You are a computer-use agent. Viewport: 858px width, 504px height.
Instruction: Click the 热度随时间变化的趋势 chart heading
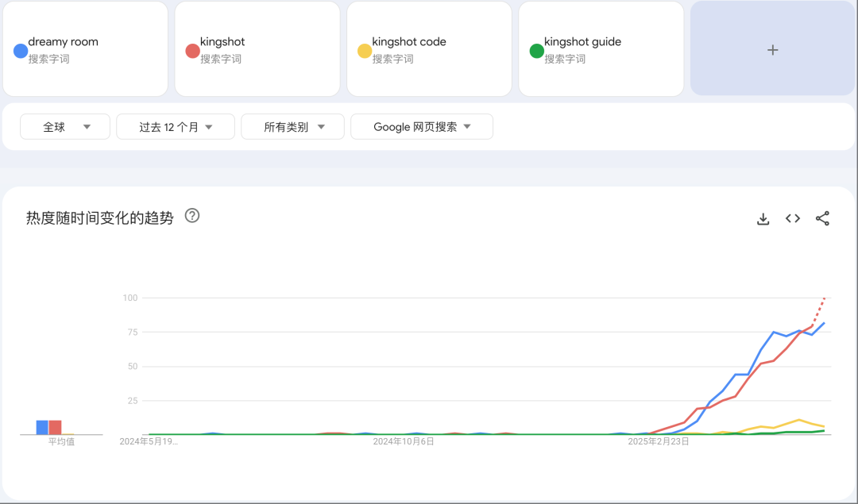click(x=99, y=217)
